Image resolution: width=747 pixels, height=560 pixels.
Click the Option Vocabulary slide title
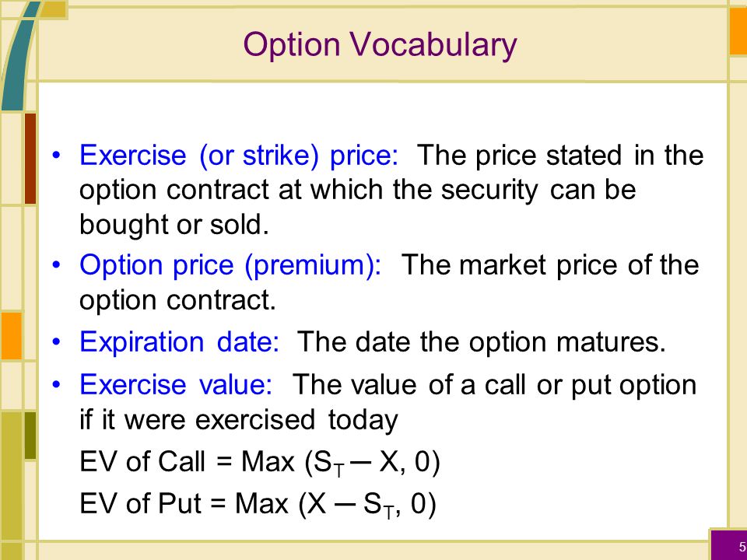380,45
